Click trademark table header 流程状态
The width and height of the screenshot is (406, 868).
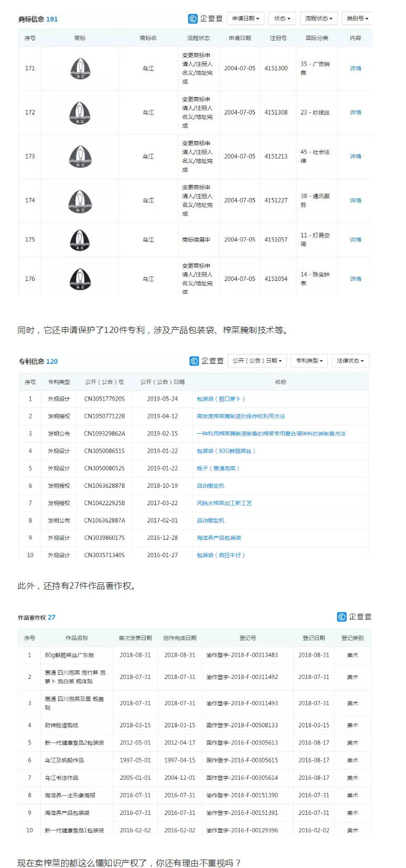click(x=198, y=38)
